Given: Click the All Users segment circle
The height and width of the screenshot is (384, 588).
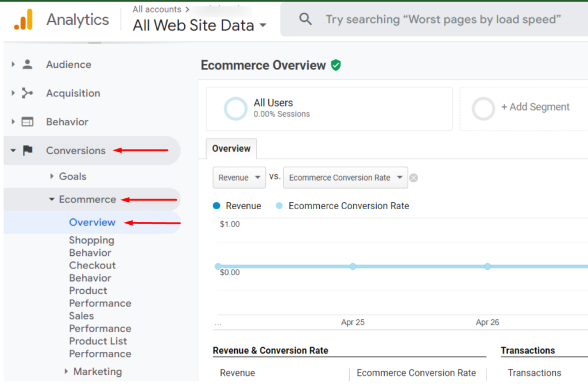Looking at the screenshot, I should coord(235,109).
